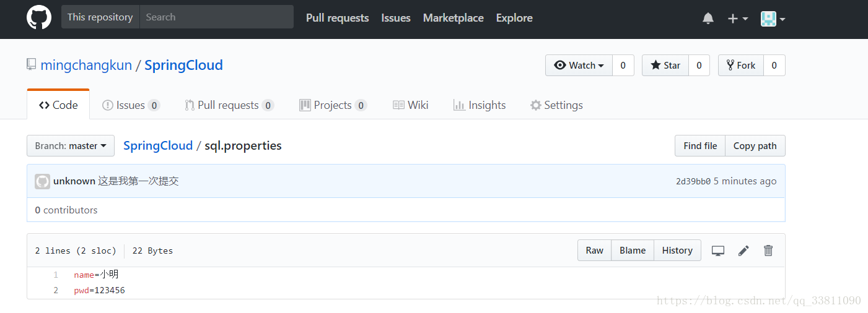
Task: Click the unknown committer avatar
Action: point(42,181)
